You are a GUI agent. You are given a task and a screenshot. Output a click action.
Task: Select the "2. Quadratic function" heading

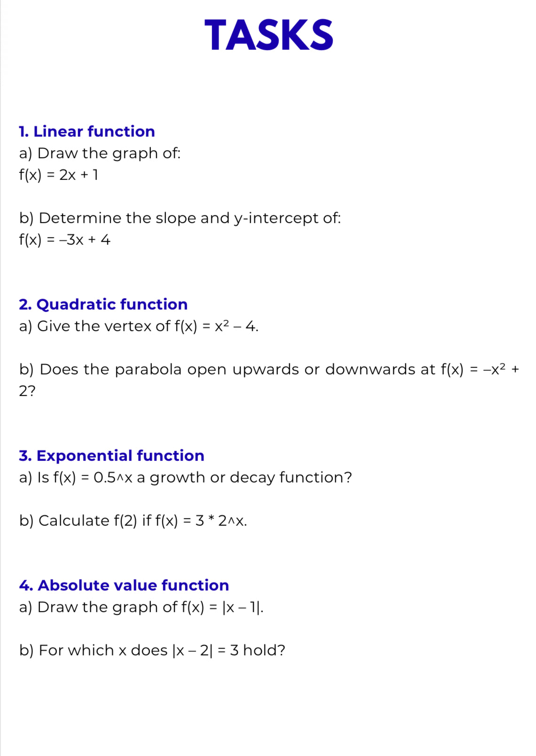click(x=103, y=304)
